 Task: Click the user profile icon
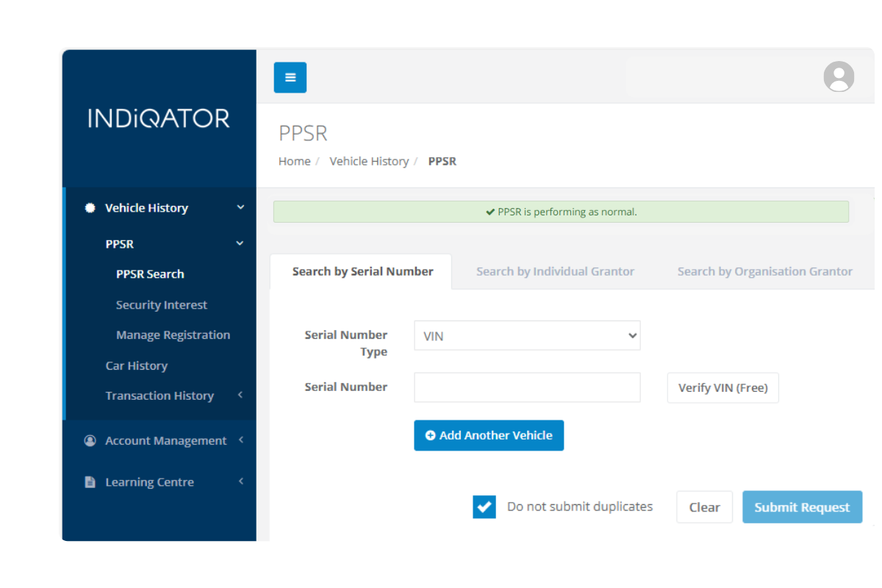coord(839,76)
